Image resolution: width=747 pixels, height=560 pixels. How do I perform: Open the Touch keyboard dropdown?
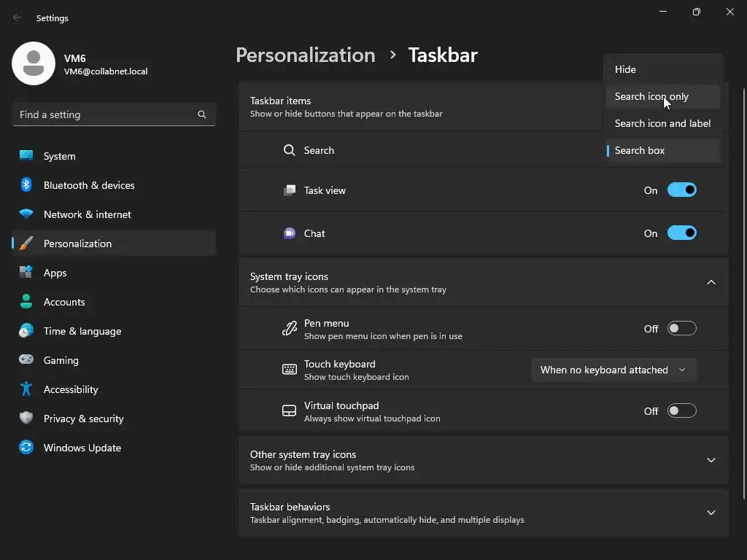(x=614, y=370)
